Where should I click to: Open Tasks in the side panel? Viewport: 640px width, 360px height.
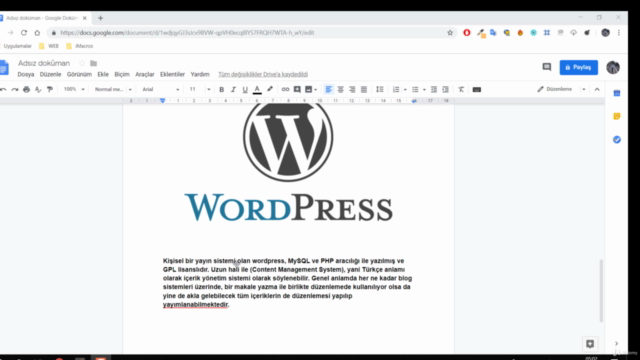617,140
